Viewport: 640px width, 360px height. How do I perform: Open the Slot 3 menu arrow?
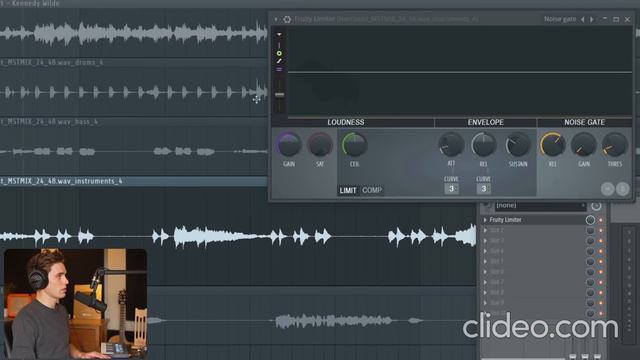point(485,241)
